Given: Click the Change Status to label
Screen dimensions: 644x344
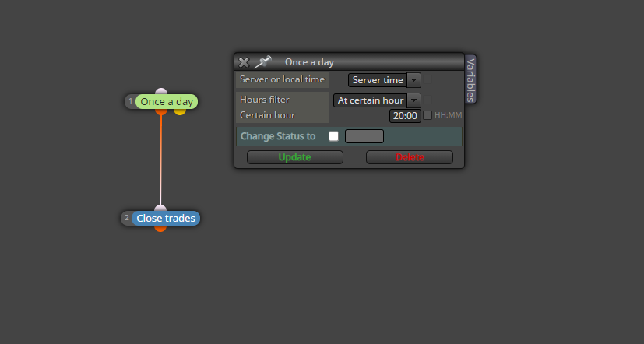Looking at the screenshot, I should [x=278, y=136].
